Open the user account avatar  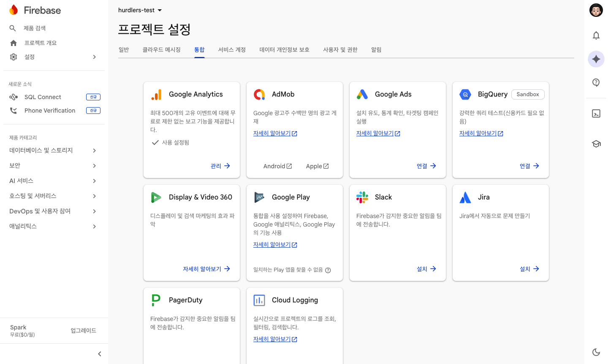pos(596,10)
